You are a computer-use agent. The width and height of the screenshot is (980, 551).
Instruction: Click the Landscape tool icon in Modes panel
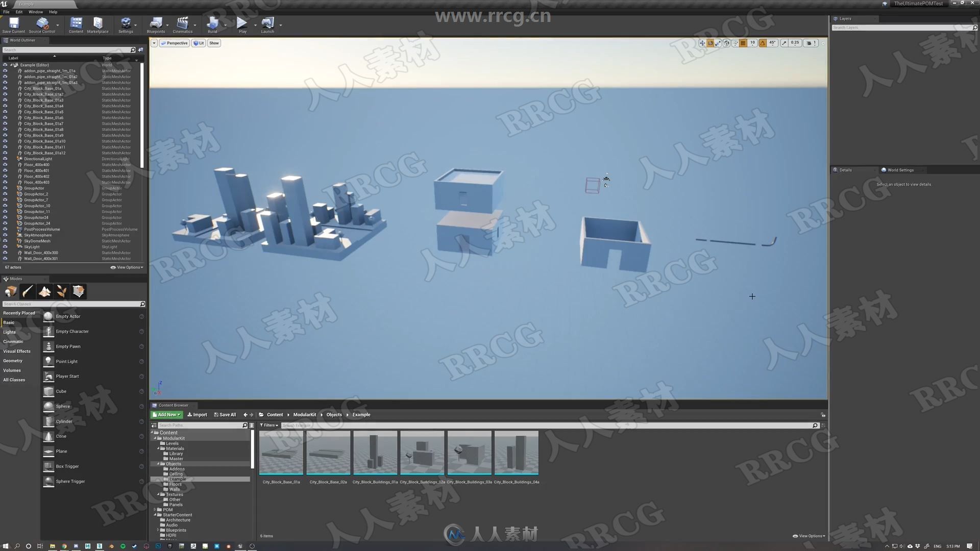(x=44, y=291)
